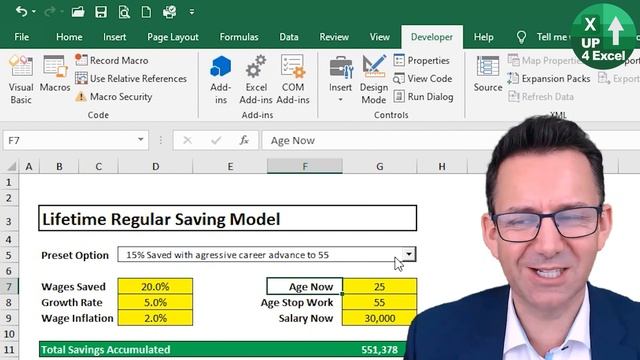
Task: Click the Enter checkmark formula button
Action: [x=216, y=140]
